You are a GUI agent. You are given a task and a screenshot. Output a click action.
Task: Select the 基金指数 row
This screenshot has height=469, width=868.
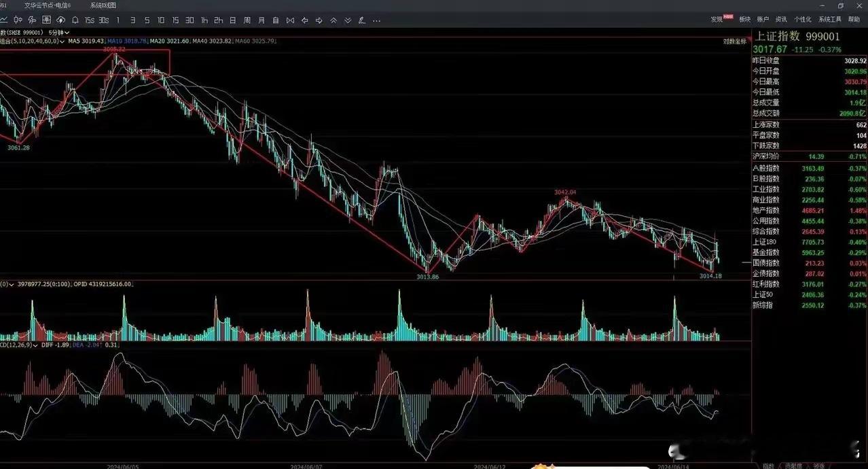pyautogui.click(x=810, y=252)
